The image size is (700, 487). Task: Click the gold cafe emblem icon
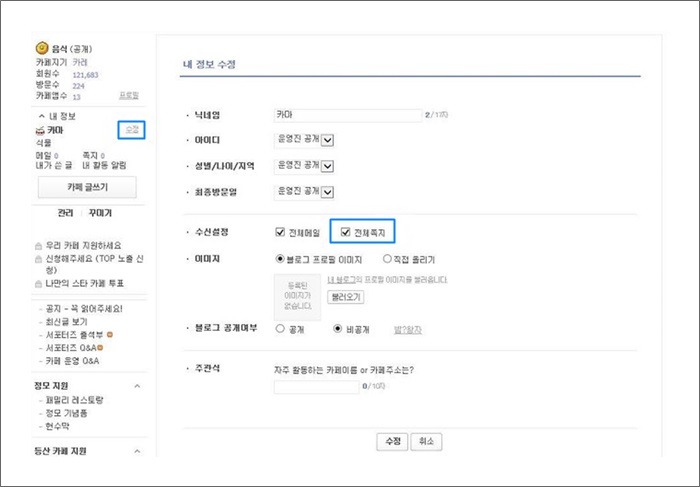click(42, 48)
